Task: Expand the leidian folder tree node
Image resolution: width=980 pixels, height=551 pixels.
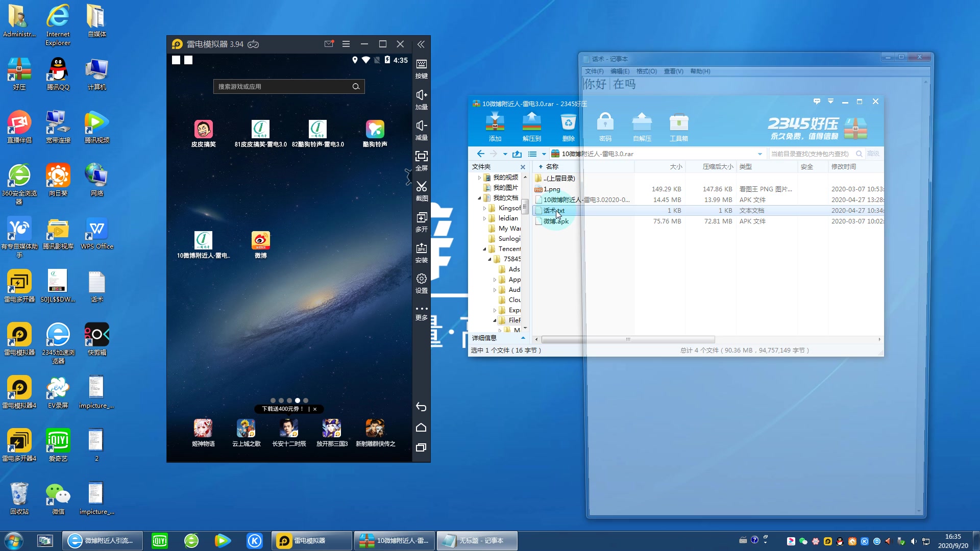Action: pyautogui.click(x=484, y=218)
